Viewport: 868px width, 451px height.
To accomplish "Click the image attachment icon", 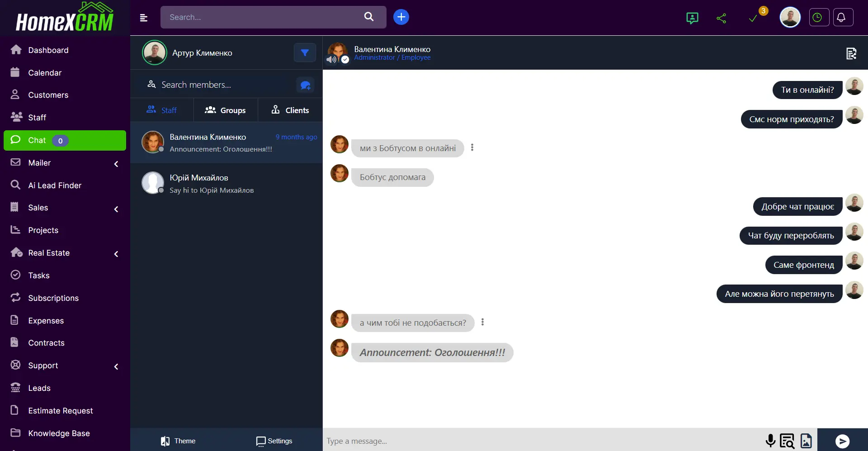I will tap(806, 441).
